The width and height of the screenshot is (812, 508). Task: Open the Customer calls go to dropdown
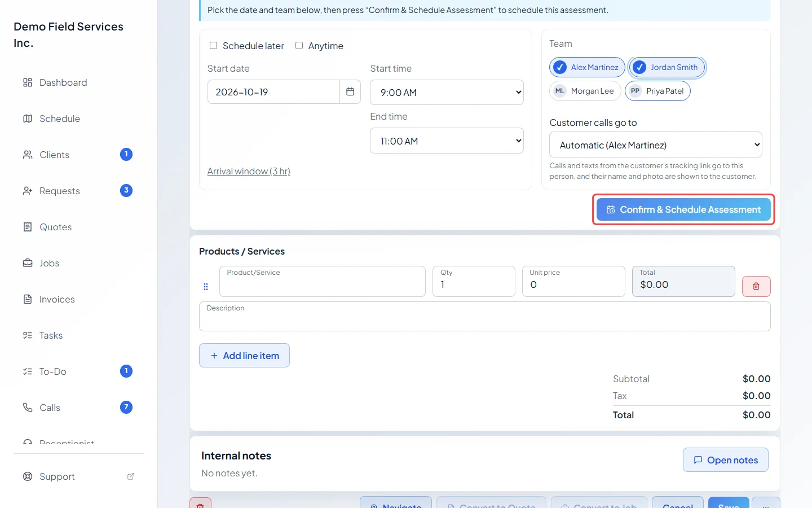click(656, 144)
